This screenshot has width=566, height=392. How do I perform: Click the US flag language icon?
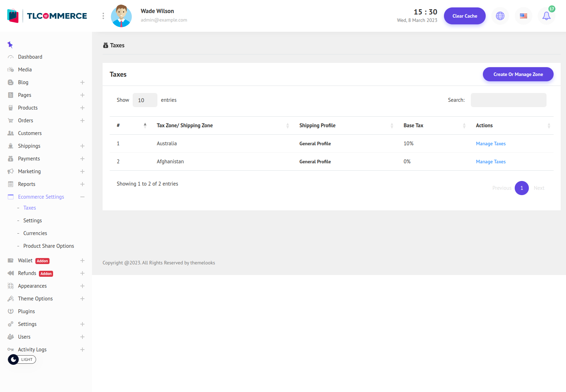point(524,16)
